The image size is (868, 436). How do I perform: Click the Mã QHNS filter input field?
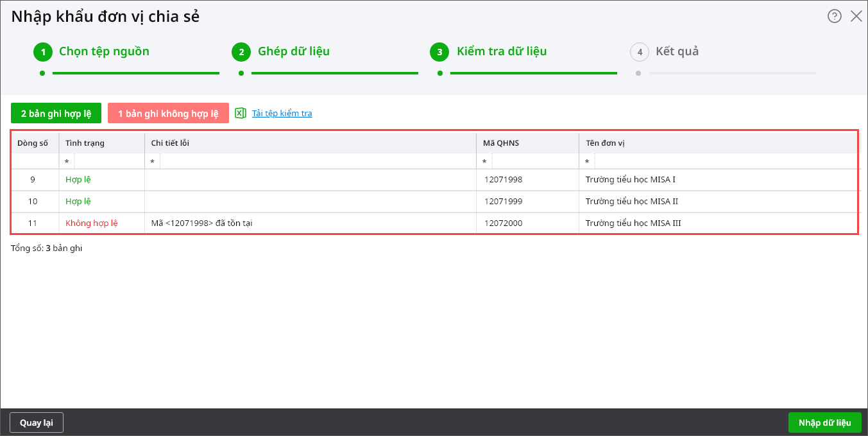coord(535,162)
